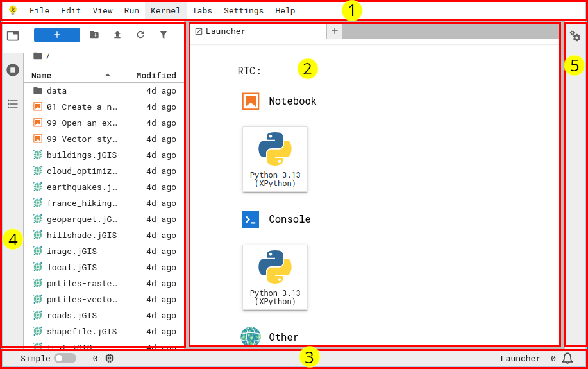This screenshot has width=588, height=369.
Task: Click the Upload Files icon
Action: pos(117,35)
